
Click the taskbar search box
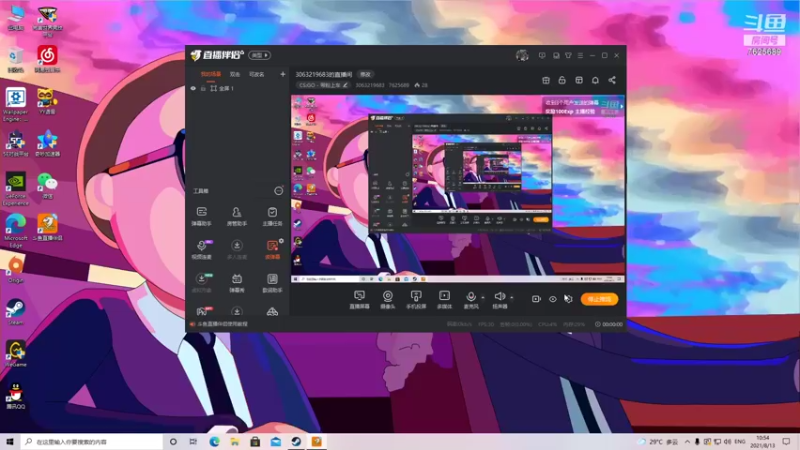pos(92,441)
